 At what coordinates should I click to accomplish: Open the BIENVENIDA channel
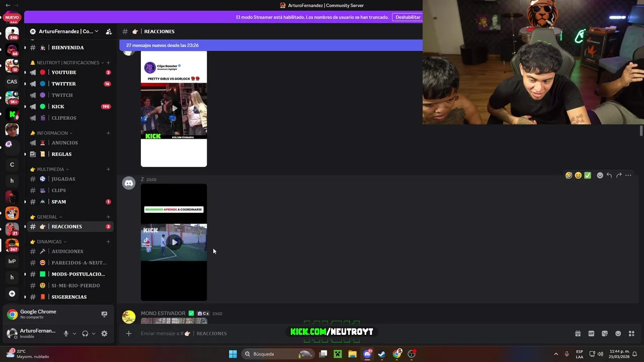pyautogui.click(x=70, y=47)
